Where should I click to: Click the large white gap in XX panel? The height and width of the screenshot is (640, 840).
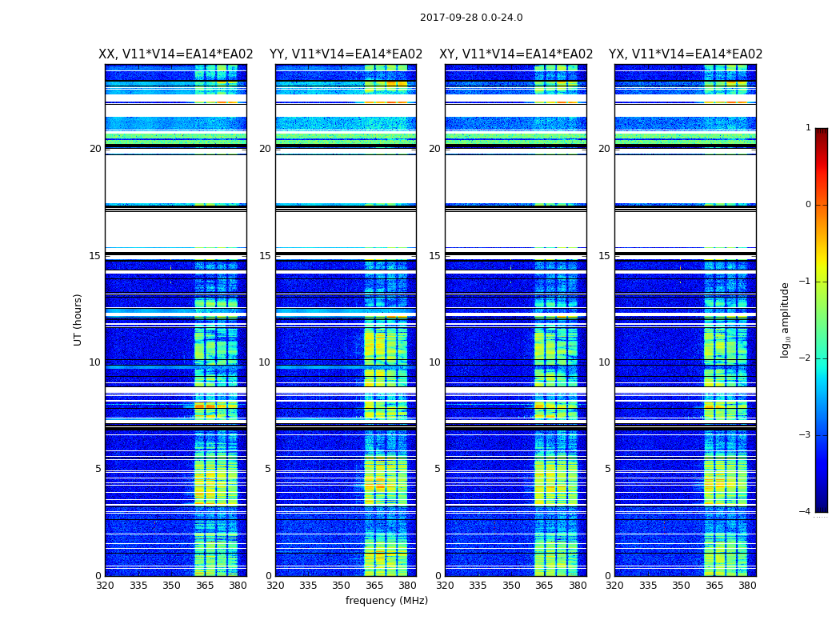pyautogui.click(x=176, y=179)
